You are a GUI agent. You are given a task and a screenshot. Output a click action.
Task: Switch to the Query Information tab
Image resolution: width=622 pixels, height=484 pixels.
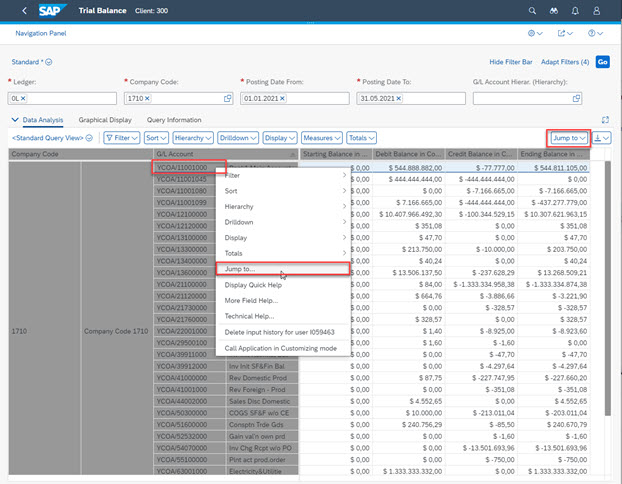[x=174, y=120]
